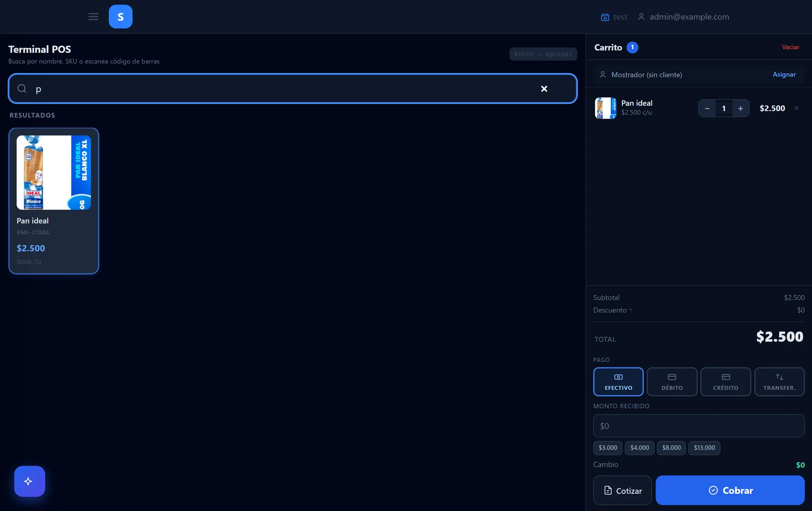The height and width of the screenshot is (511, 812).
Task: Decrease Pan ideal quantity with minus
Action: (x=707, y=108)
